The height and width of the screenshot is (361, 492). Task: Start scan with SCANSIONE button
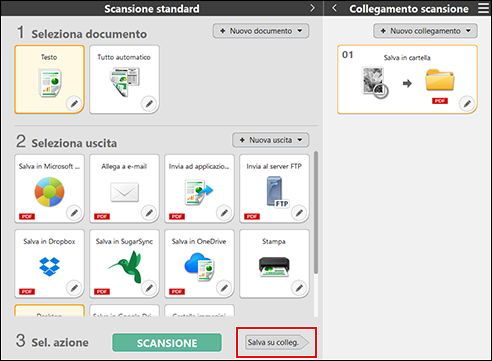(x=167, y=343)
